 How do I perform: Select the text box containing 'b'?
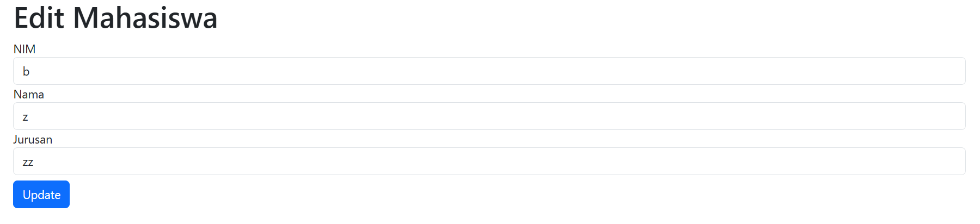[x=489, y=71]
